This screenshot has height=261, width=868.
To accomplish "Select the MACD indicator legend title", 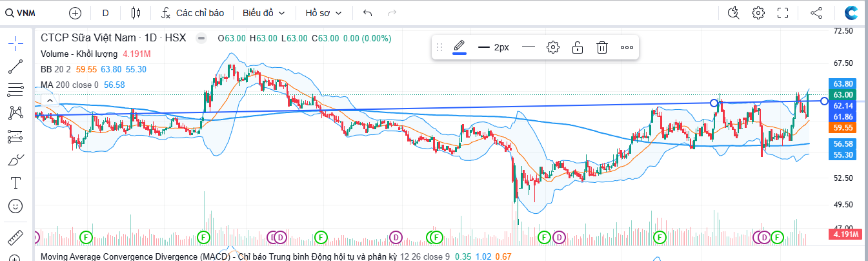I will click(x=217, y=256).
